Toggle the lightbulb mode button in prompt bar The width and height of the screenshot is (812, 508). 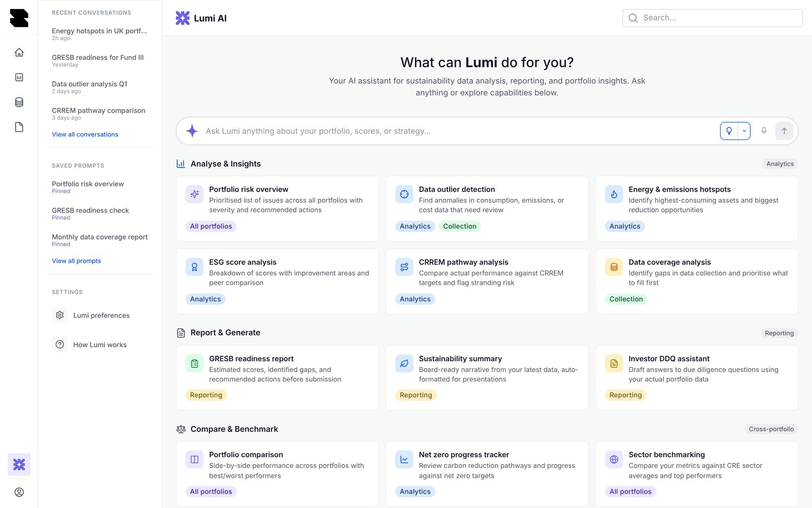(x=729, y=131)
